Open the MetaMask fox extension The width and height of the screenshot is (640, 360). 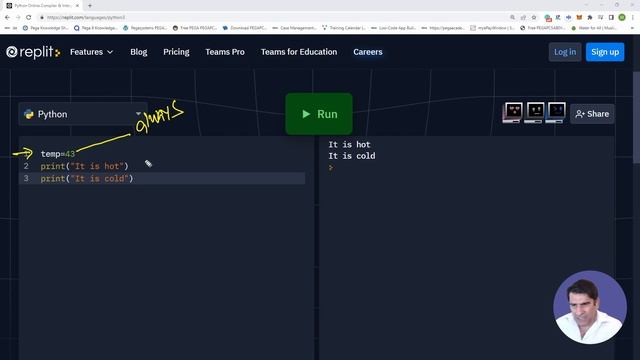[x=579, y=18]
